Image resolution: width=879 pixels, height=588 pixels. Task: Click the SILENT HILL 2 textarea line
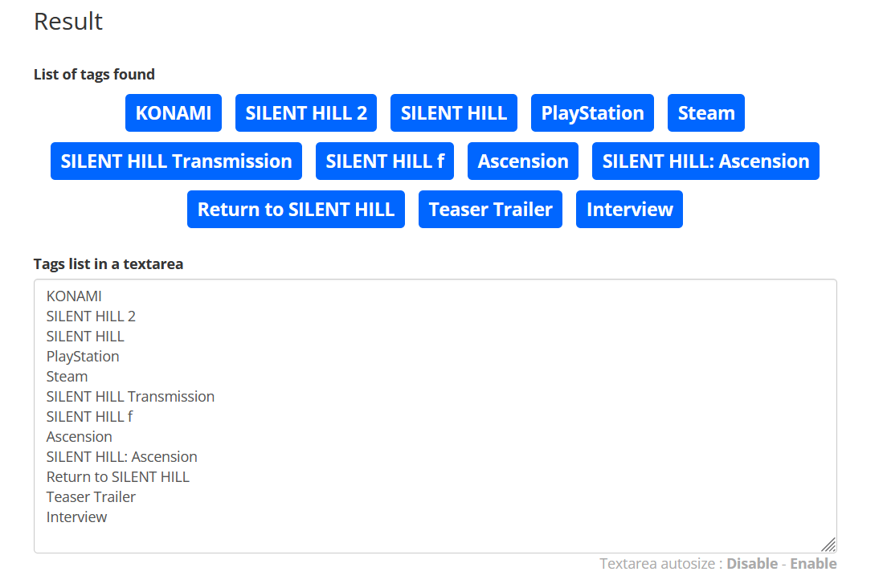coord(91,316)
